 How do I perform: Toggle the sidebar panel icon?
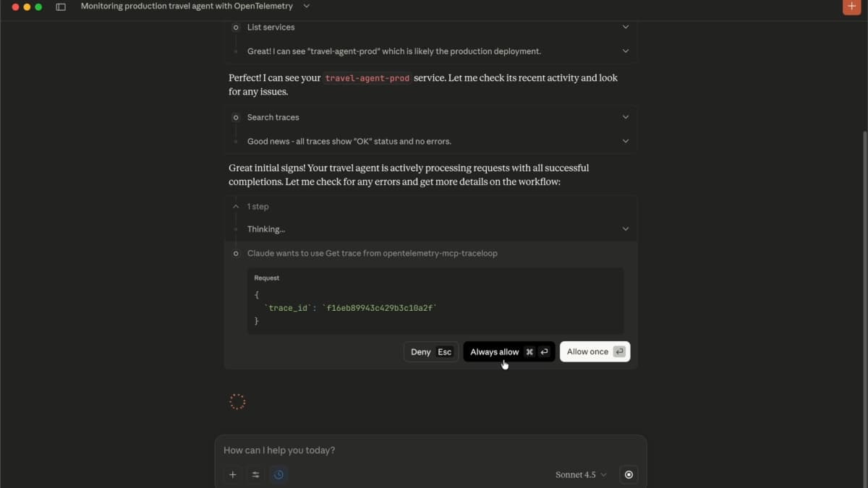pos(61,7)
